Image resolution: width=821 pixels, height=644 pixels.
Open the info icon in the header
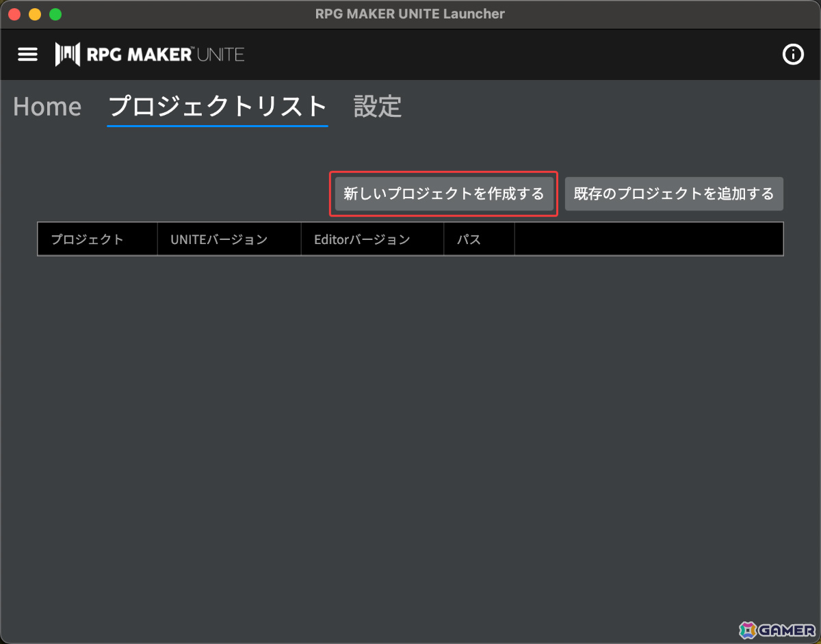click(x=793, y=55)
